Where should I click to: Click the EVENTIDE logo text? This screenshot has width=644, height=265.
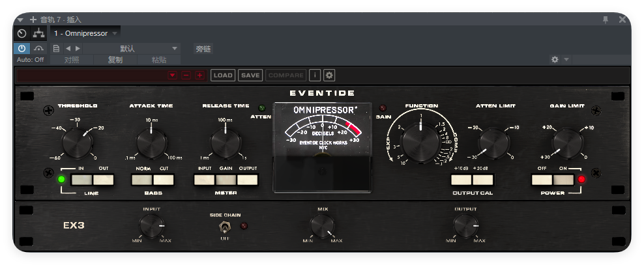pos(323,93)
